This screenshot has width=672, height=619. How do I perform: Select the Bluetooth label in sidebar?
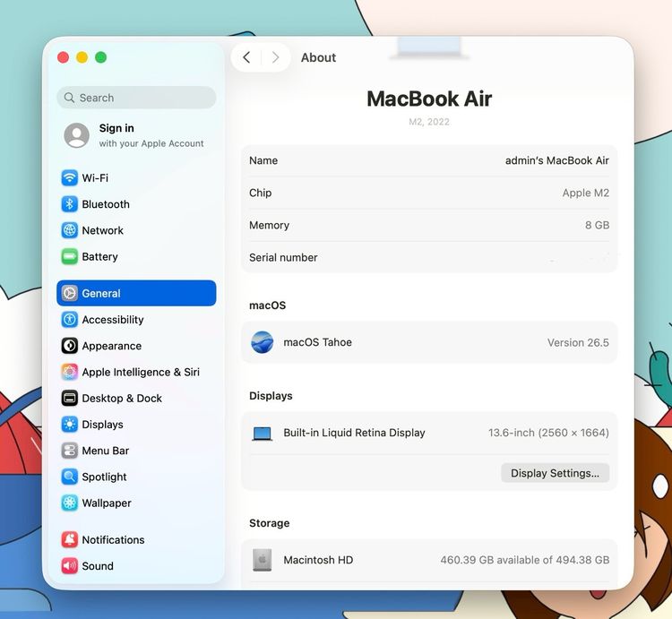point(106,204)
